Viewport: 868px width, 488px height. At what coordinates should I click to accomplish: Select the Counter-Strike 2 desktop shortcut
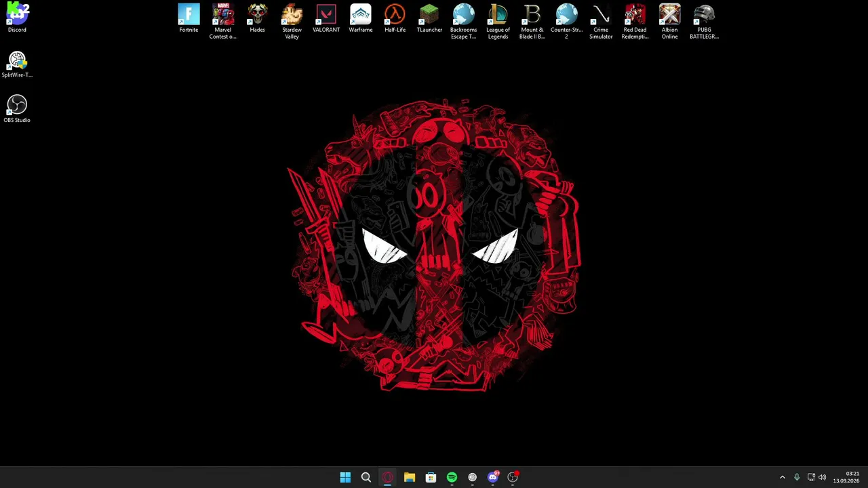(567, 21)
